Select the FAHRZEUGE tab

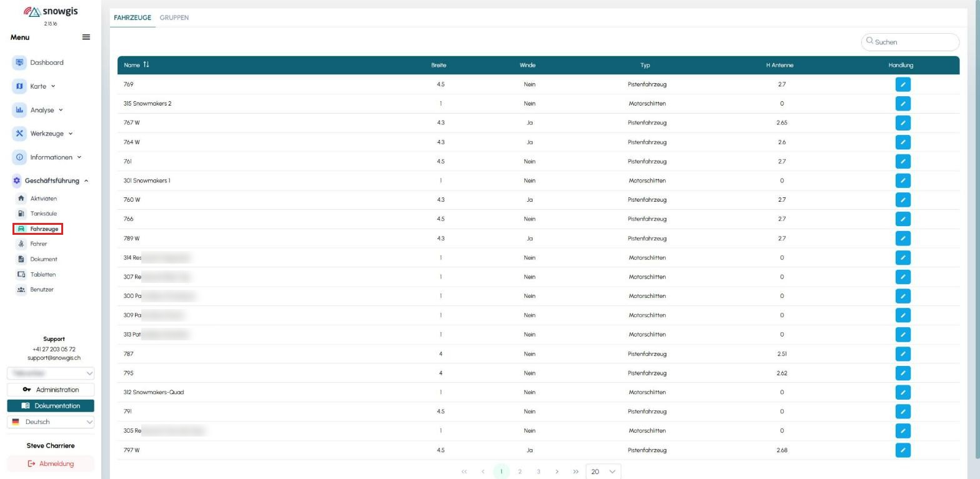(x=132, y=17)
